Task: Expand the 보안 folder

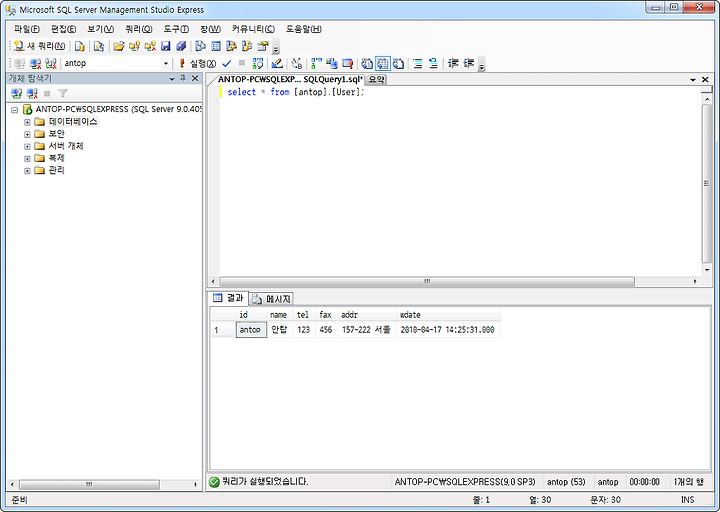Action: click(27, 134)
